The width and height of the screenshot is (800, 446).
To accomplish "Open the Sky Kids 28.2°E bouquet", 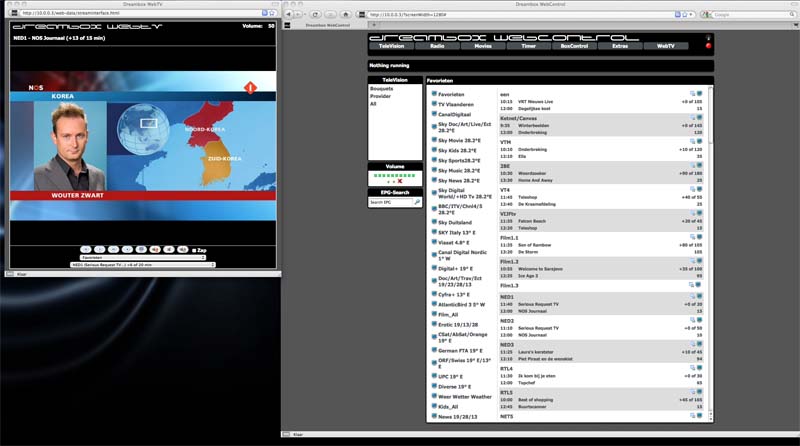I will [457, 151].
